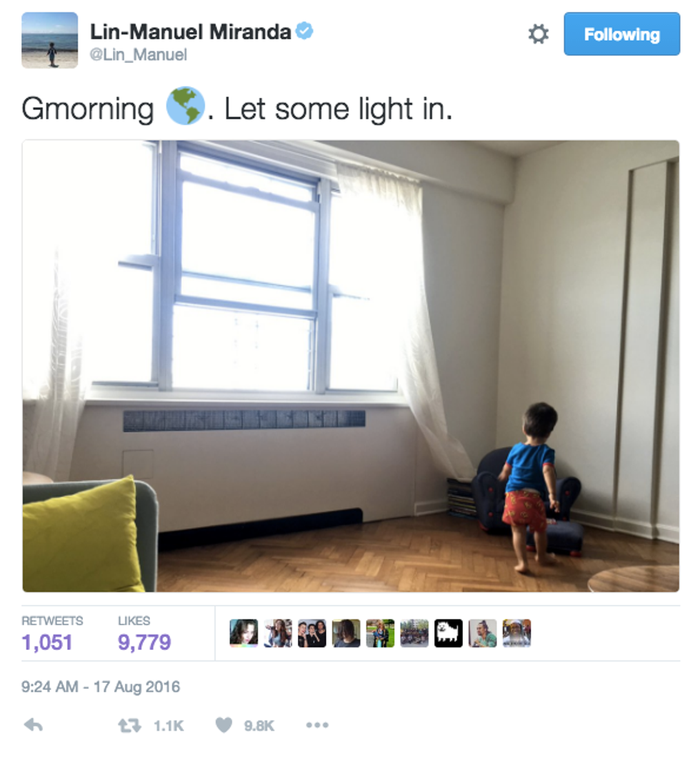
Task: Open the attached photo of the room
Action: (x=351, y=366)
